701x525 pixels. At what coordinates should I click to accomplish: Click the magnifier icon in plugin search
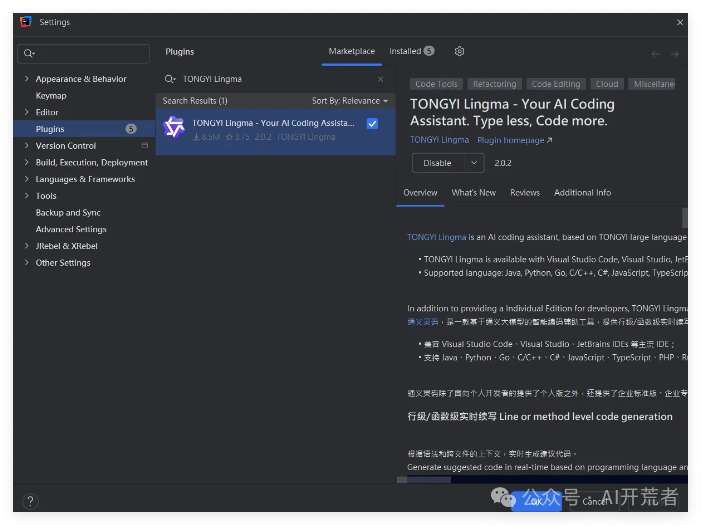pyautogui.click(x=172, y=79)
